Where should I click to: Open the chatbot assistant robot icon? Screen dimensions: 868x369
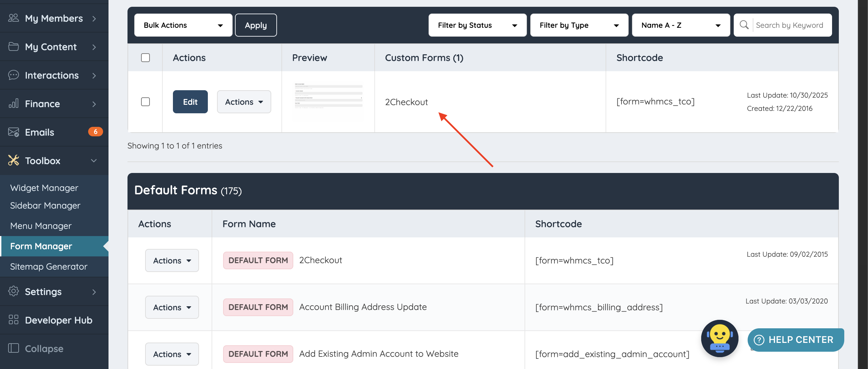click(719, 338)
